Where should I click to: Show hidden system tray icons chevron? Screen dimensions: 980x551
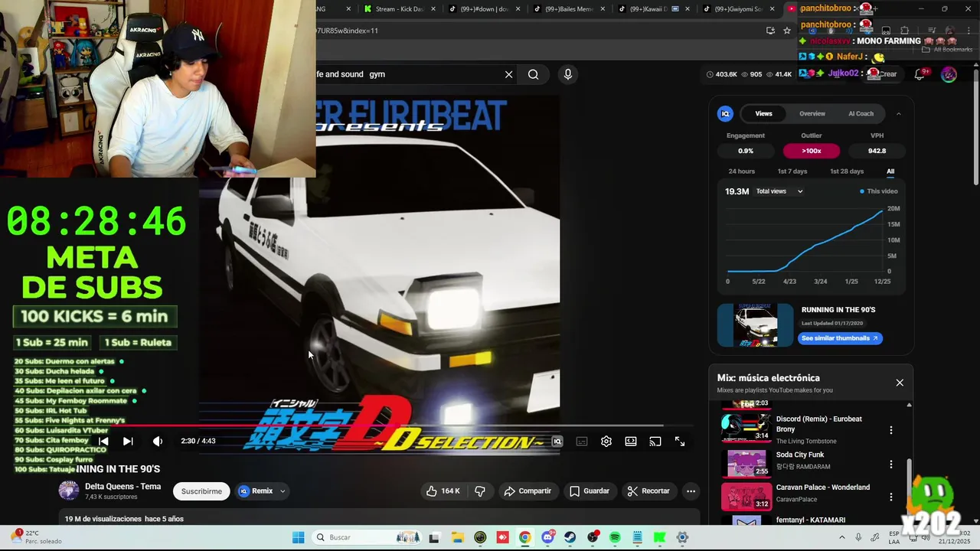pyautogui.click(x=842, y=537)
